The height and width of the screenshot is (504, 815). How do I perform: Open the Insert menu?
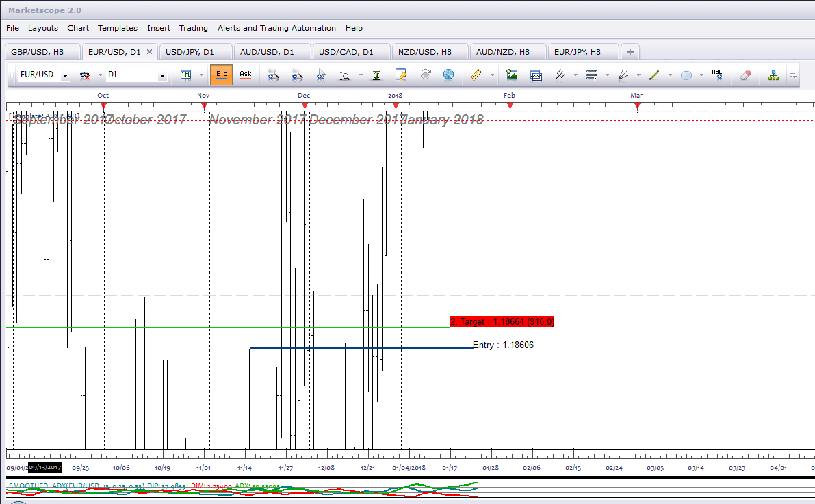click(x=159, y=28)
